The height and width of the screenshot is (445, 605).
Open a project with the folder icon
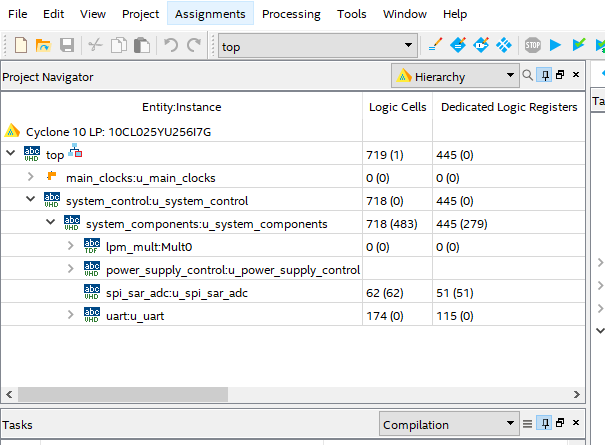(x=43, y=45)
